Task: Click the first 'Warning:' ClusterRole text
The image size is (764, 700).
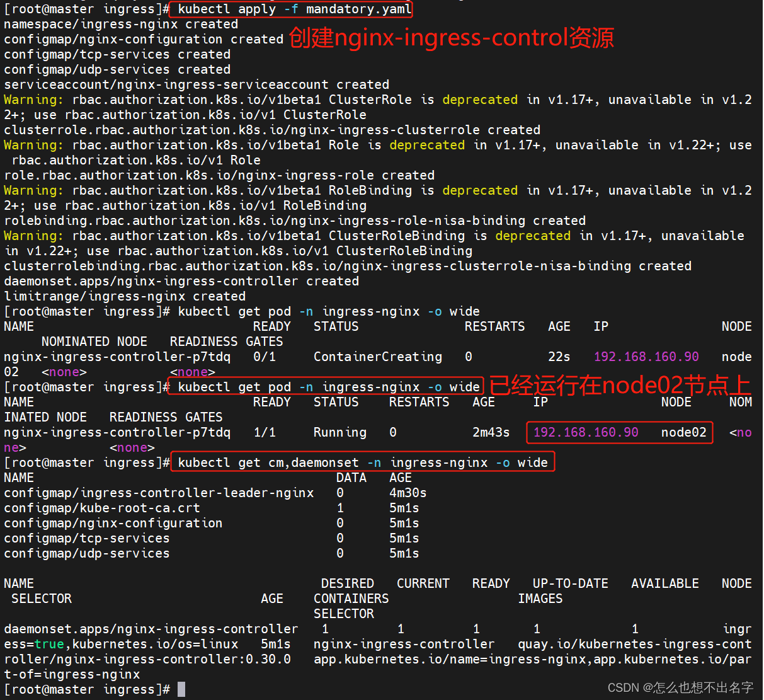Action: (x=34, y=100)
